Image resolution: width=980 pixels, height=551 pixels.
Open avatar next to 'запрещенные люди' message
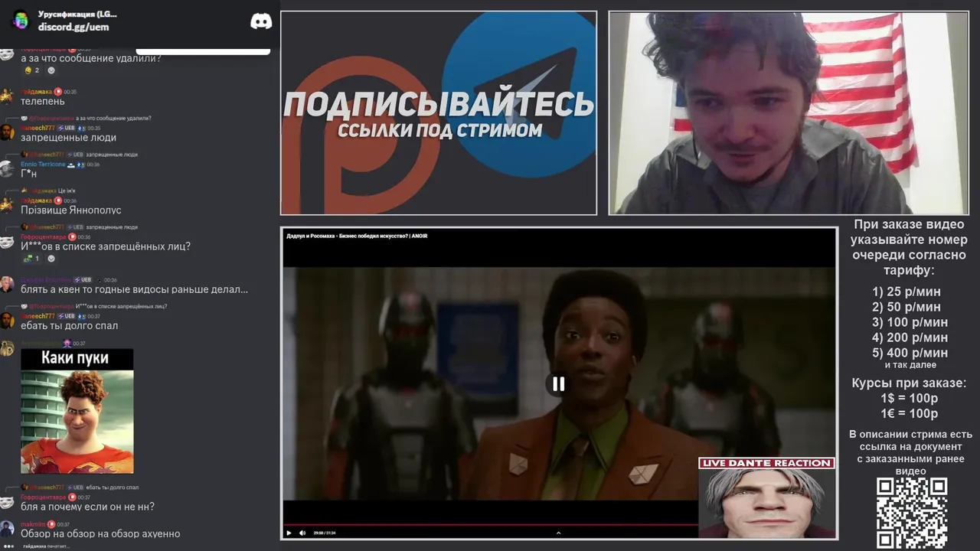click(7, 132)
